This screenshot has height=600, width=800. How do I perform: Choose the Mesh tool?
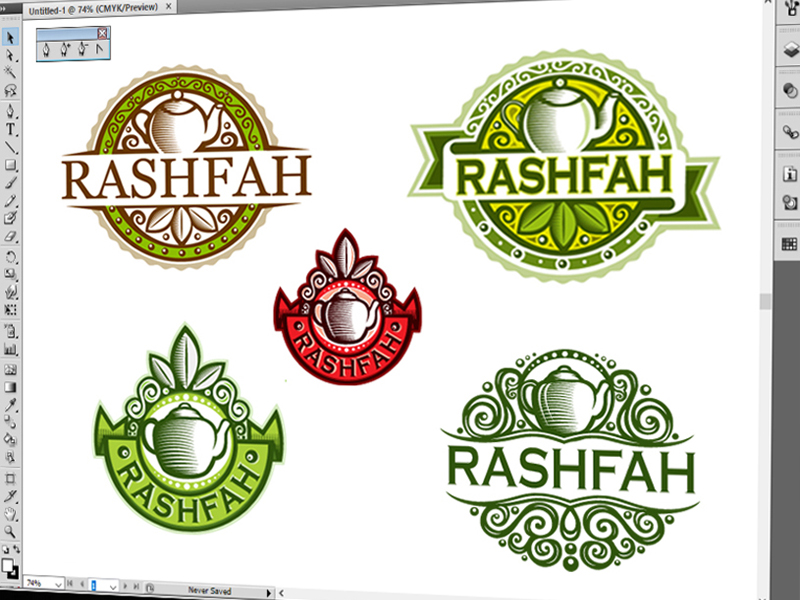pos(10,369)
